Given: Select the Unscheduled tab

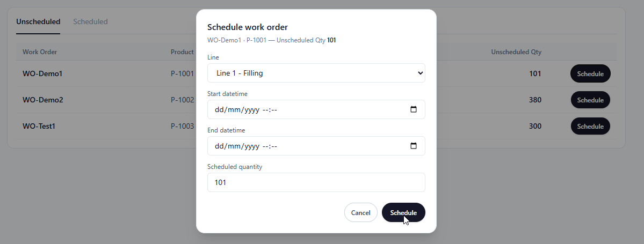Looking at the screenshot, I should point(38,22).
